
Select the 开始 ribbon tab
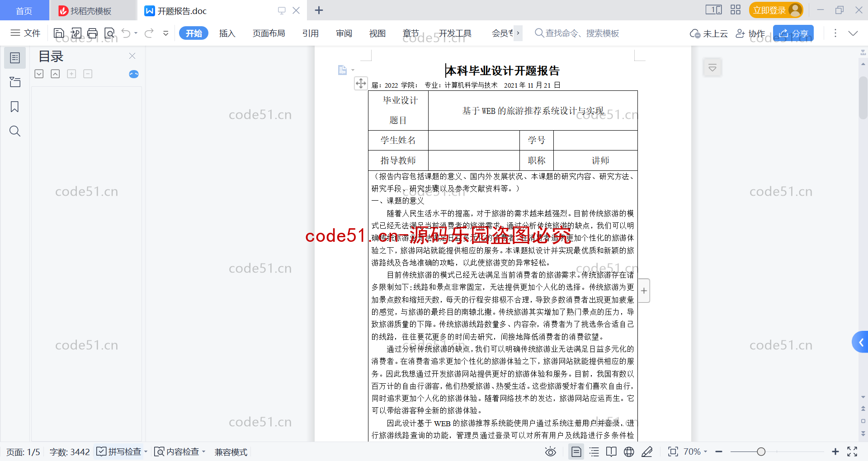(x=193, y=33)
